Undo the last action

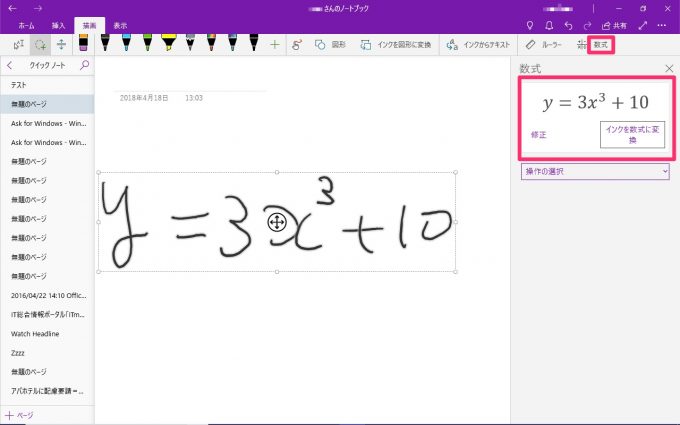coord(569,26)
